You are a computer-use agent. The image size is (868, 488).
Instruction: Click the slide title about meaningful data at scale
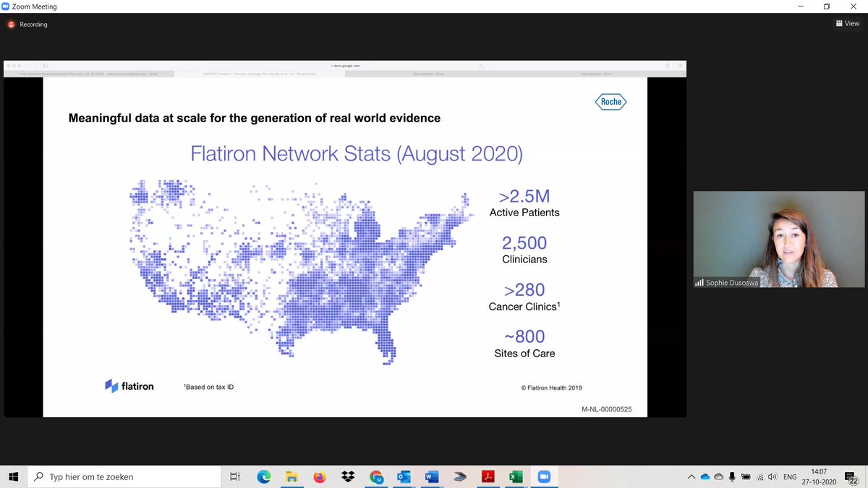pos(254,118)
